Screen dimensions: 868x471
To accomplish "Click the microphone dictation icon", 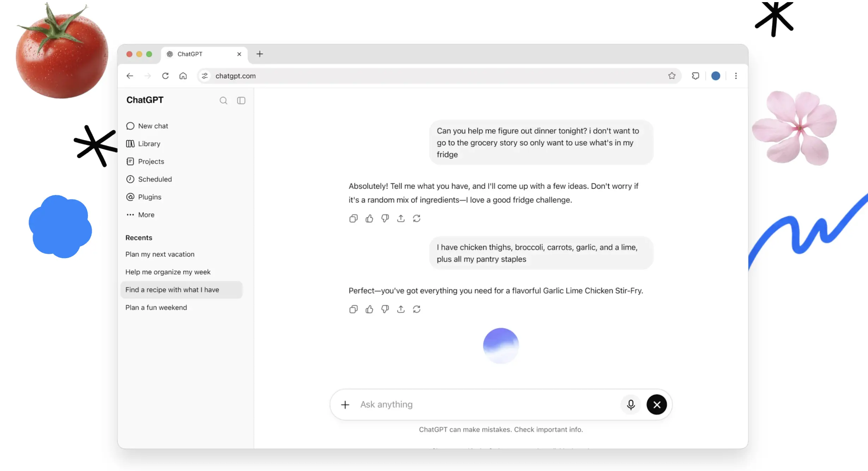I will click(x=631, y=405).
